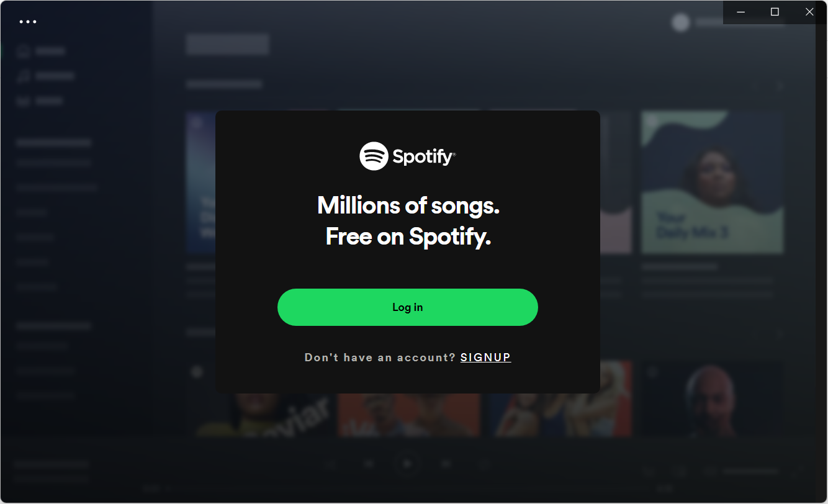The width and height of the screenshot is (828, 504).
Task: Select the blurred Search icon in sidebar
Action: [24, 76]
